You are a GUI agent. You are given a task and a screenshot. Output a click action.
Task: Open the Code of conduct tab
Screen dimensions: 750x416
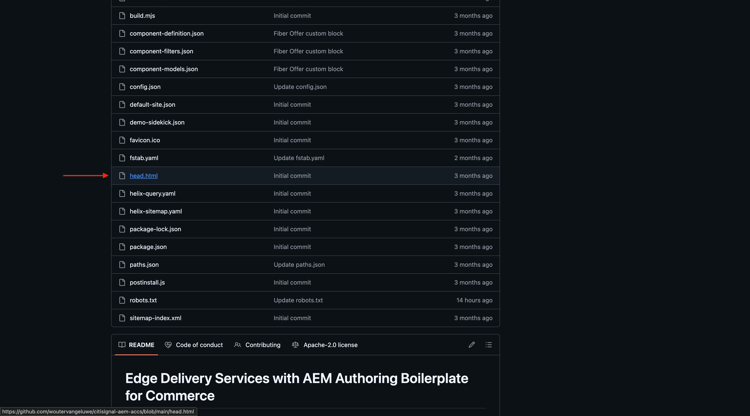point(194,345)
